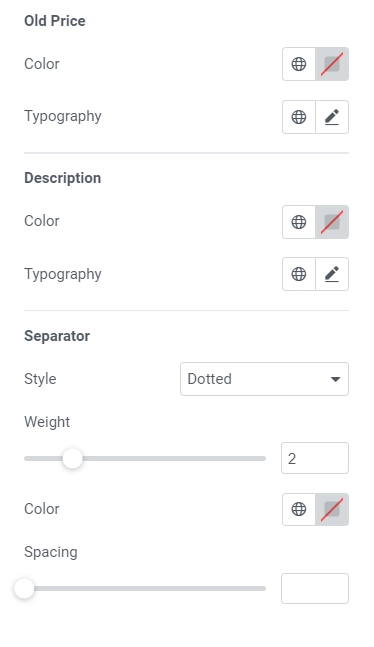Click the Weight value input field
This screenshot has height=647, width=374.
(315, 458)
